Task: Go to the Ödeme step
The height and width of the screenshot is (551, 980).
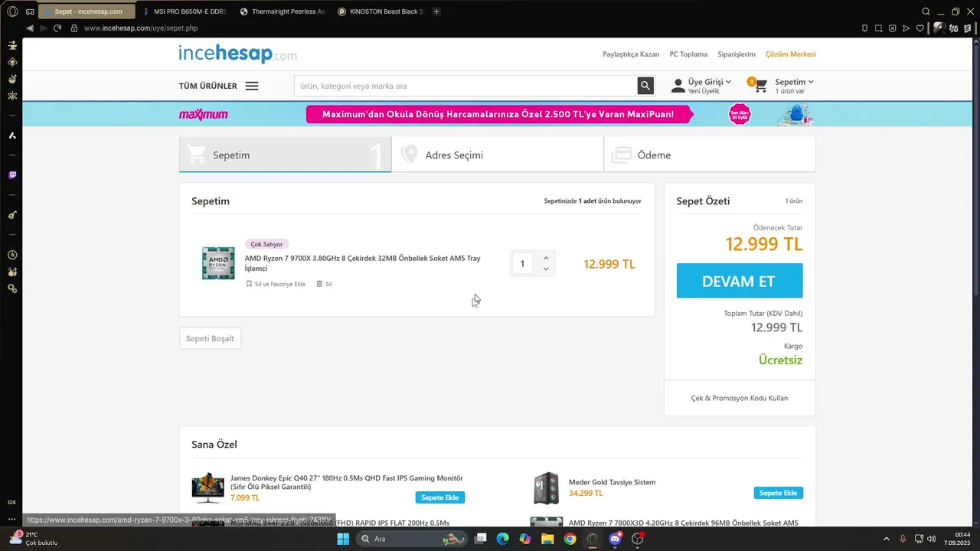Action: (710, 155)
